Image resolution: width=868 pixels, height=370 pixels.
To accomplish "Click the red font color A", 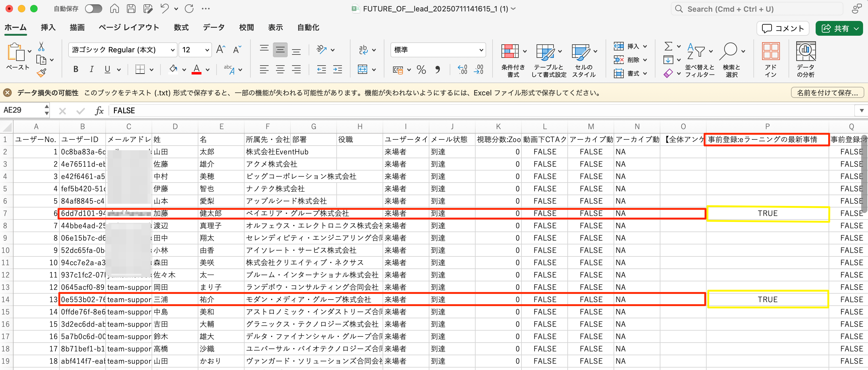I will click(x=197, y=69).
